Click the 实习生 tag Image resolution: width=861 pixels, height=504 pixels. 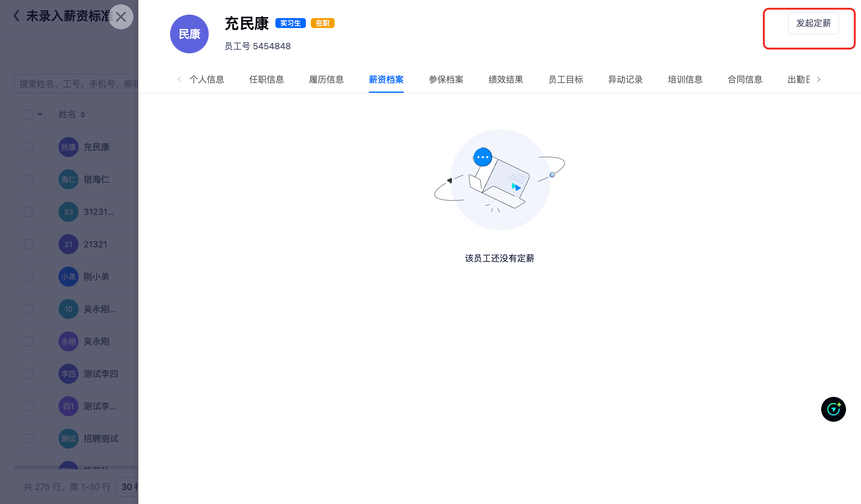pyautogui.click(x=290, y=23)
